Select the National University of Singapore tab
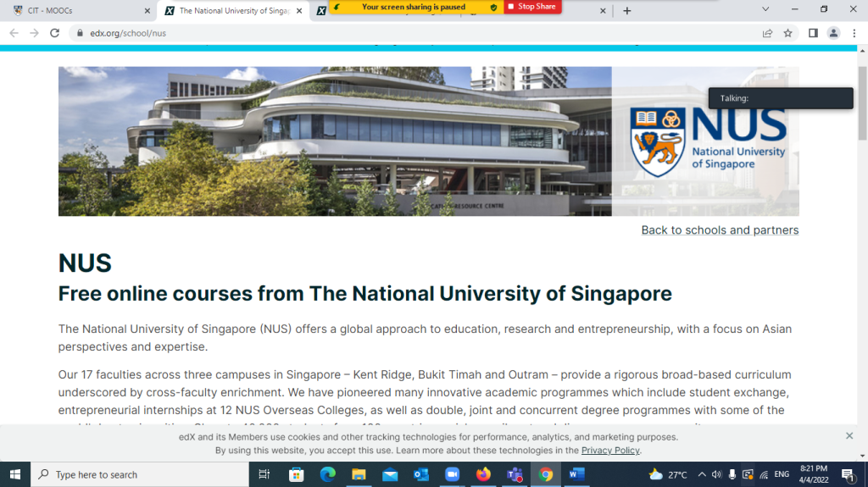The width and height of the screenshot is (868, 487). point(232,10)
